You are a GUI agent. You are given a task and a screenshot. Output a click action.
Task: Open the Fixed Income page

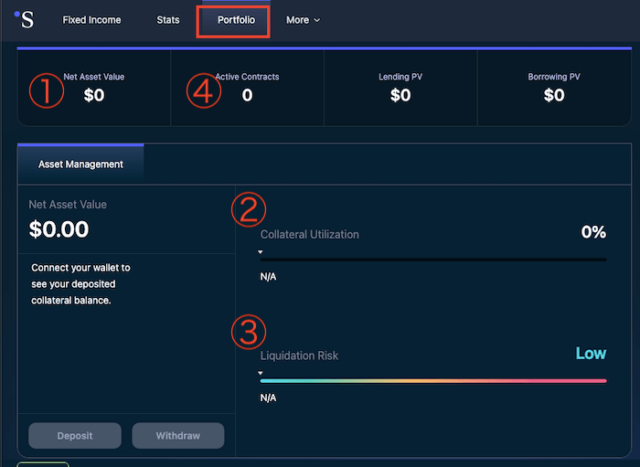coord(91,20)
